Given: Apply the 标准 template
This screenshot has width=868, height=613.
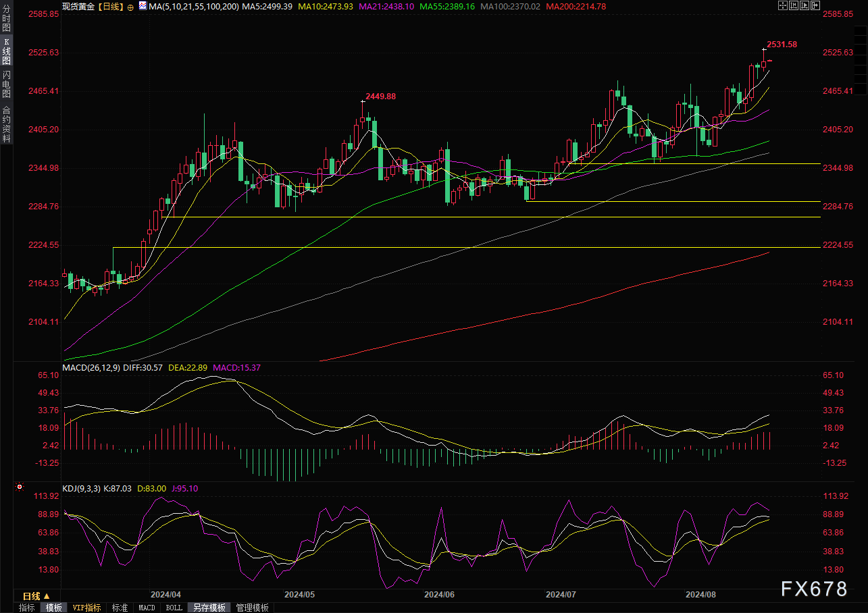Looking at the screenshot, I should tap(120, 608).
